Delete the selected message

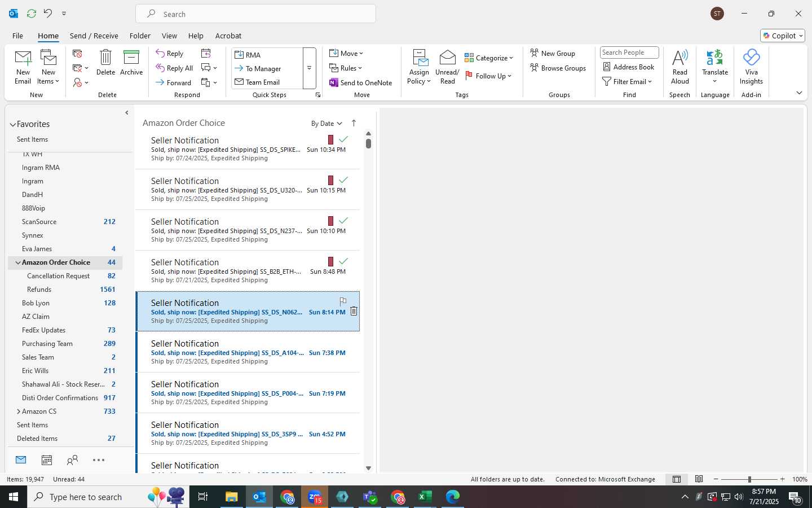pos(105,62)
